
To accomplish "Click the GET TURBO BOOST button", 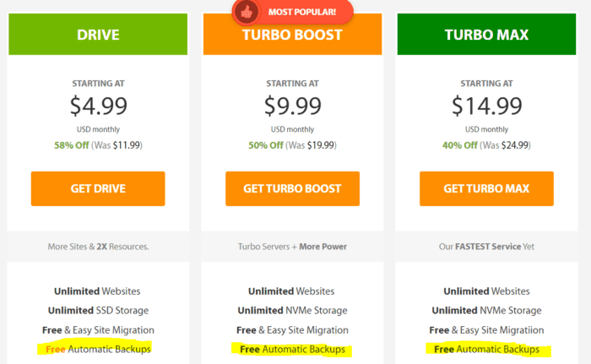I will [x=292, y=188].
